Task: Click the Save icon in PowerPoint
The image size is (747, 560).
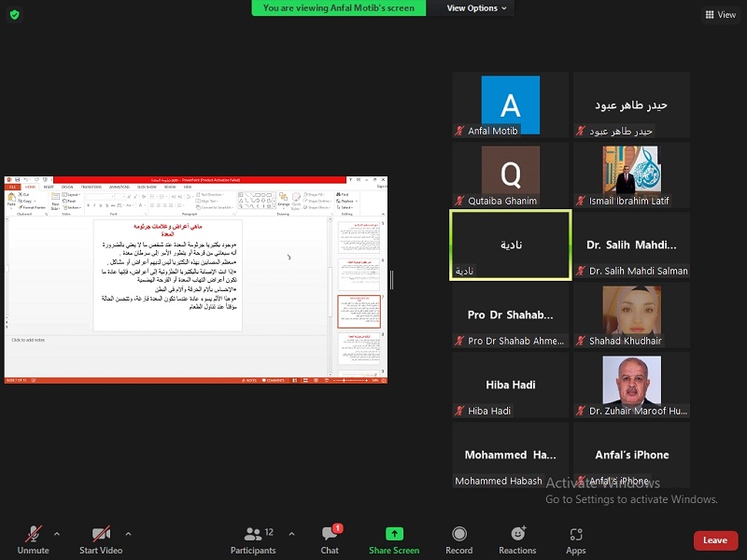Action: pyautogui.click(x=17, y=180)
